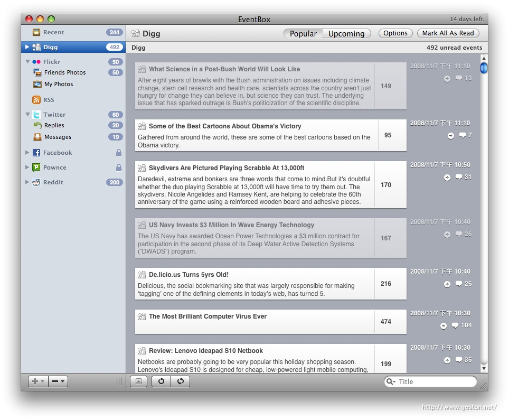
Task: Click the sidebar resize grip handle
Action: point(119,381)
